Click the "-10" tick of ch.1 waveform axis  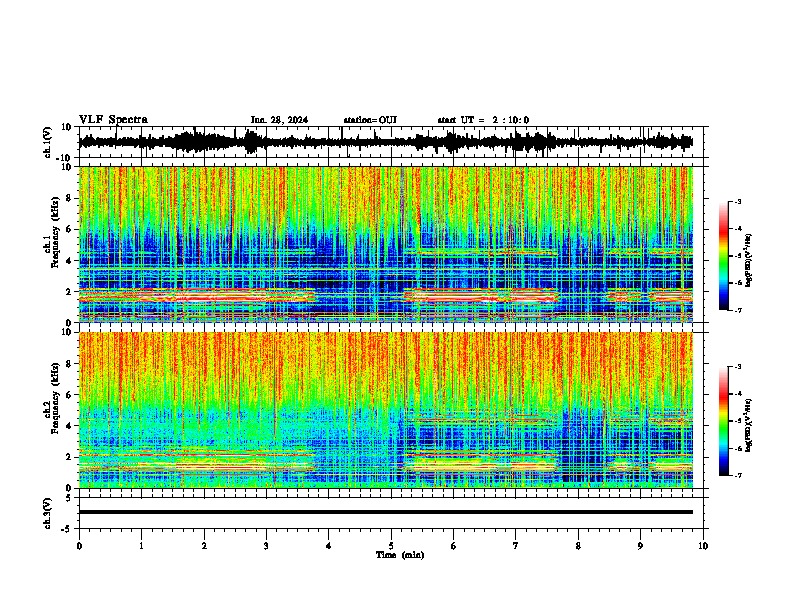(x=65, y=158)
